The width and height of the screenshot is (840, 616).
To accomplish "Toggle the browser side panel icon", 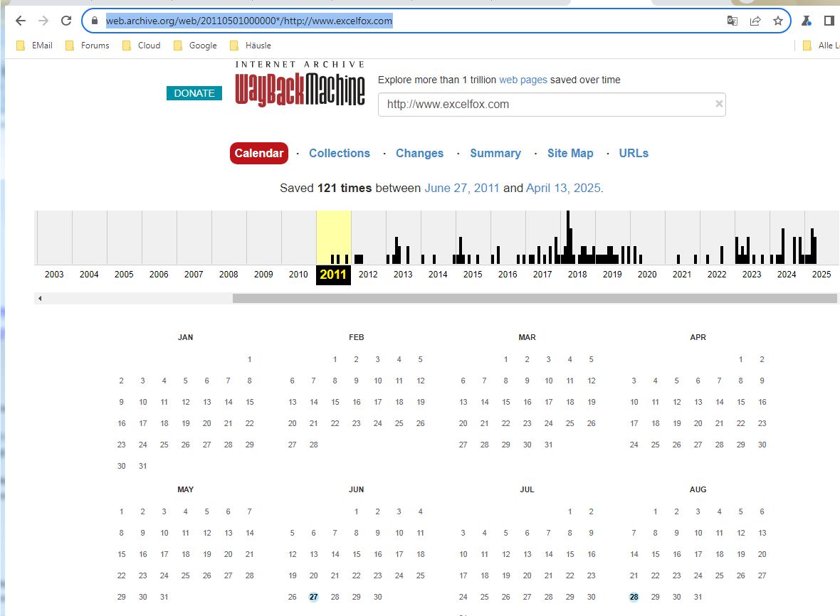I will [x=829, y=21].
